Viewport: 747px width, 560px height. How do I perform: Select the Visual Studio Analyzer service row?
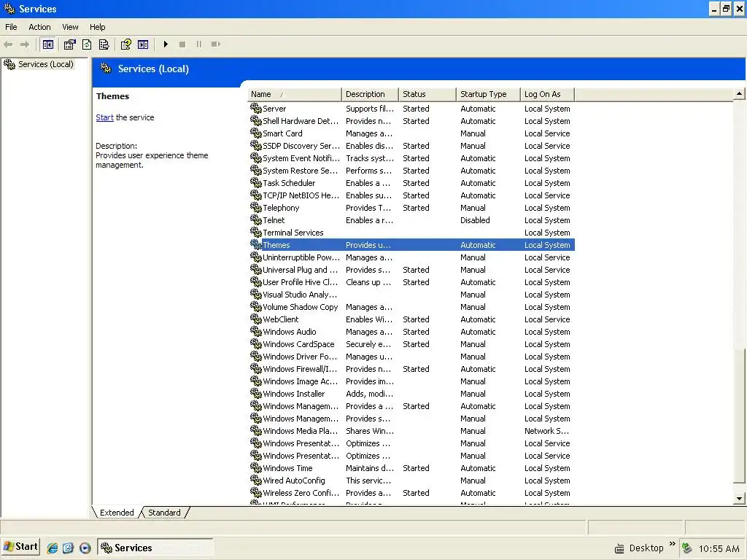coord(411,295)
